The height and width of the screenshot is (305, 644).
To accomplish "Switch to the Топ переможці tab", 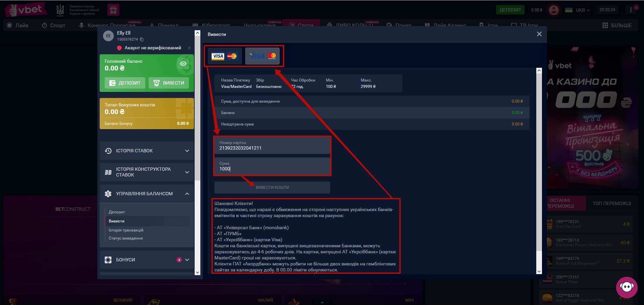I will point(611,203).
